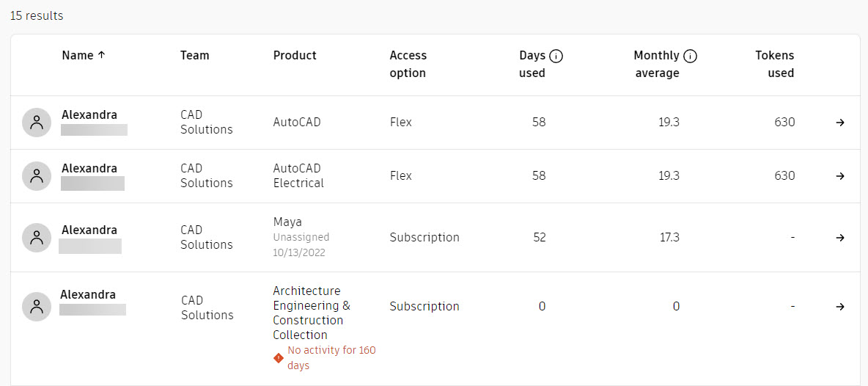Image resolution: width=868 pixels, height=386 pixels.
Task: Click Alexandra name in the AutoCAD row
Action: [x=89, y=115]
